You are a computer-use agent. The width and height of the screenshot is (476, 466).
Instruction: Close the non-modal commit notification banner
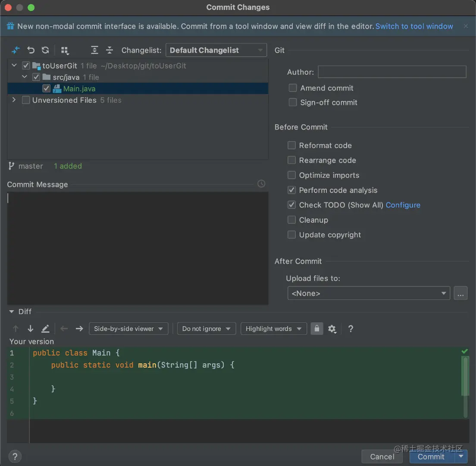pyautogui.click(x=466, y=26)
